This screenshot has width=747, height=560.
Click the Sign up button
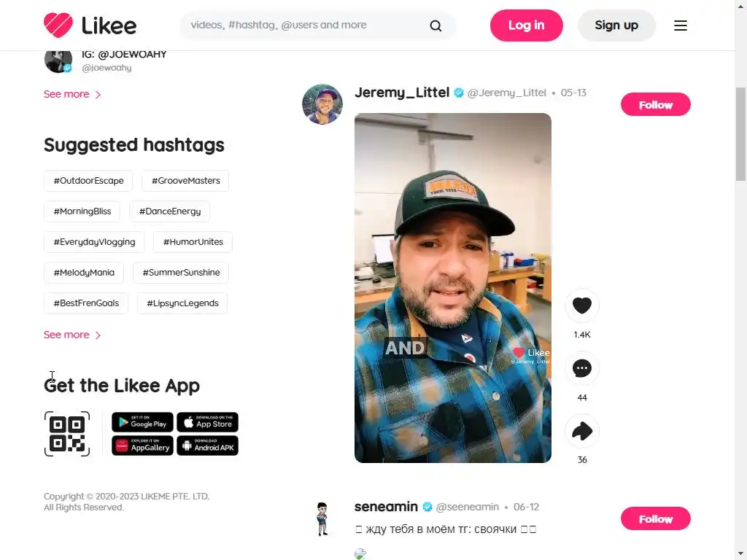tap(616, 26)
